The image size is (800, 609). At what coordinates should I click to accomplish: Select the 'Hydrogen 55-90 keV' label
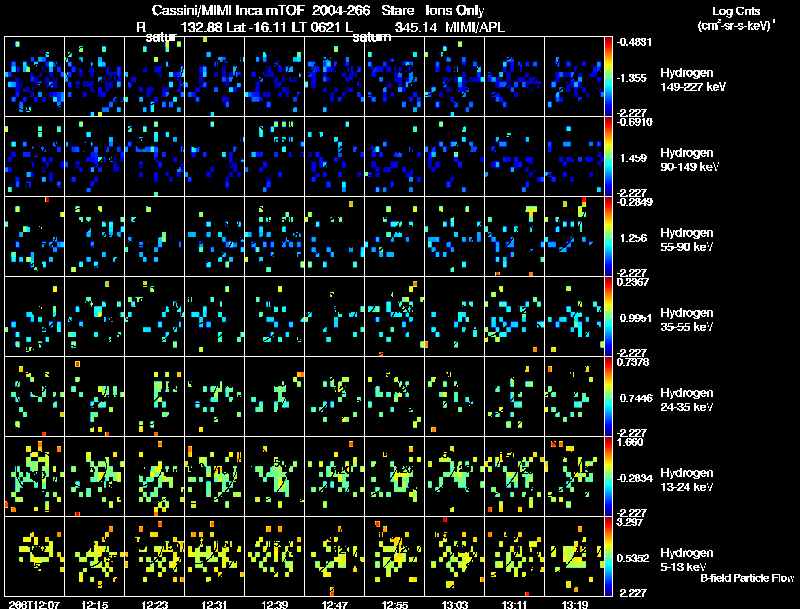coord(687,240)
